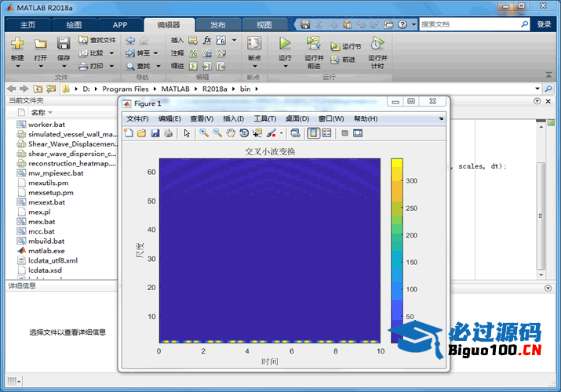561x392 pixels.
Task: Expand the 运行 dropdown arrow
Action: [x=285, y=66]
